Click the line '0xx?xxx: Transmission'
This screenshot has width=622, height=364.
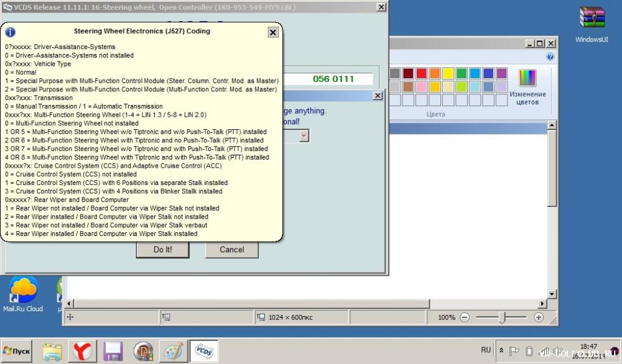pyautogui.click(x=39, y=98)
